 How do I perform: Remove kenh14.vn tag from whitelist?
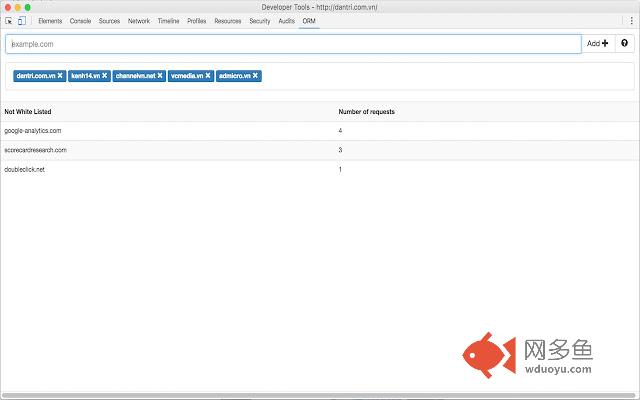coord(105,75)
